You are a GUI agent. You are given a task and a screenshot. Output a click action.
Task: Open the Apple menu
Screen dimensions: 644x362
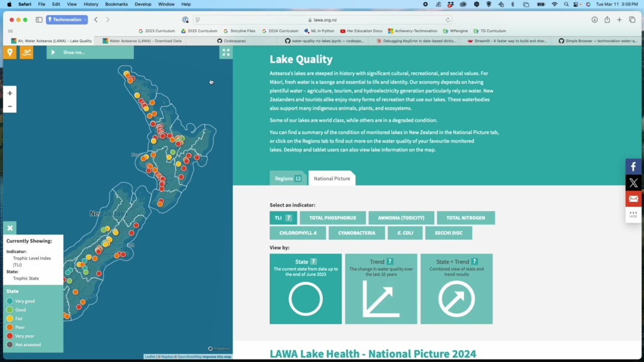(x=9, y=4)
